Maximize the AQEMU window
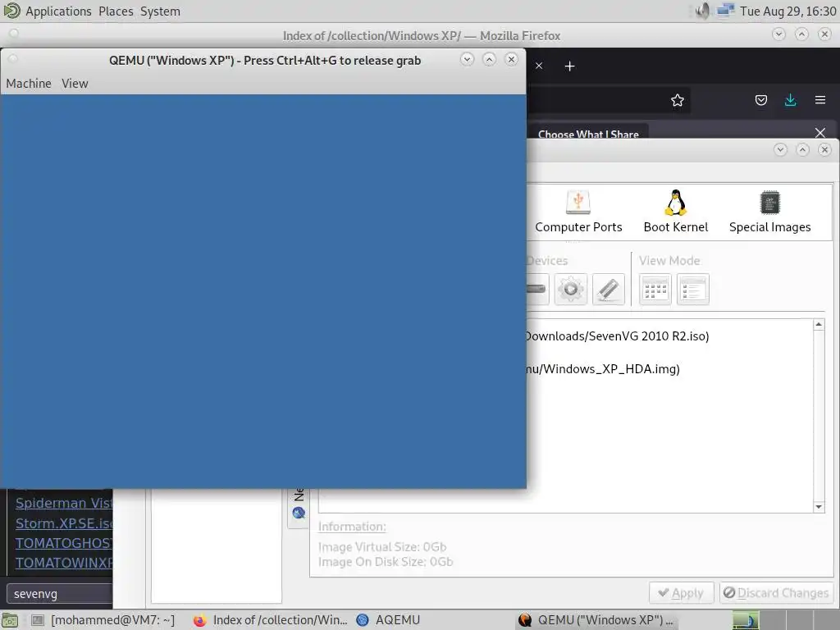This screenshot has width=840, height=630. click(802, 150)
